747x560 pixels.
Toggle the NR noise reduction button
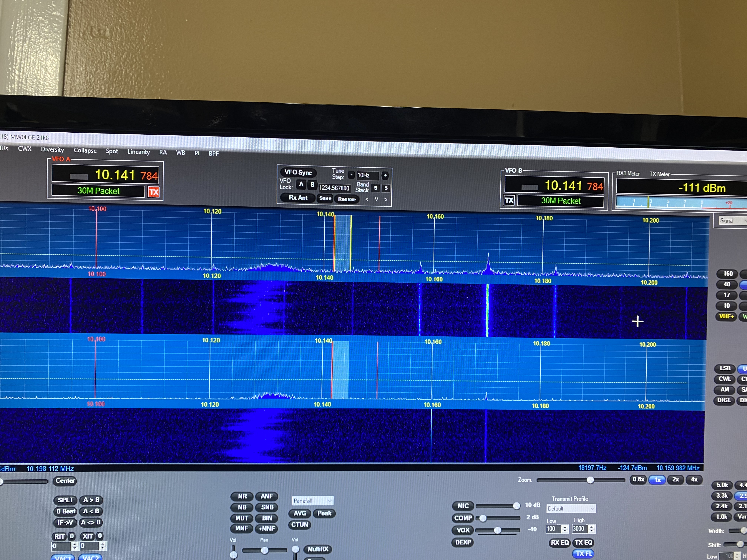pos(242,496)
